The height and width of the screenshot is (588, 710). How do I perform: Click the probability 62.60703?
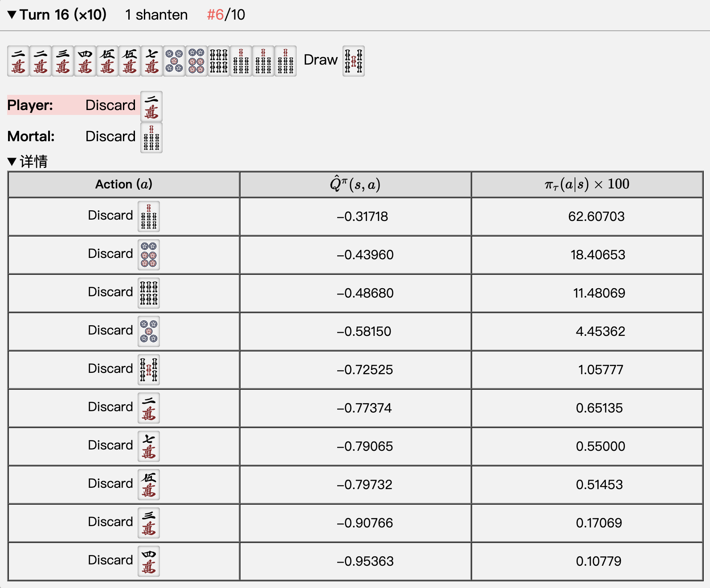coord(596,216)
